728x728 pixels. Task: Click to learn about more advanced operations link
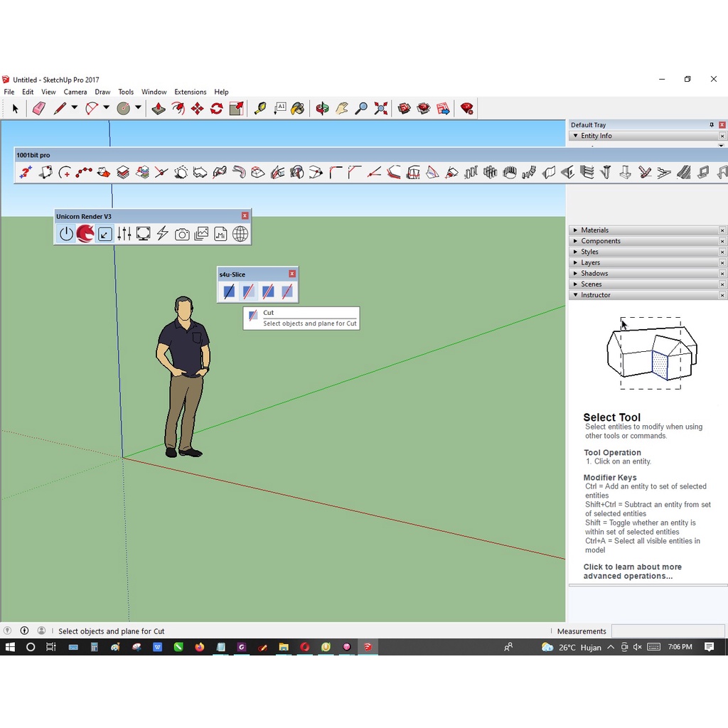[x=632, y=571]
